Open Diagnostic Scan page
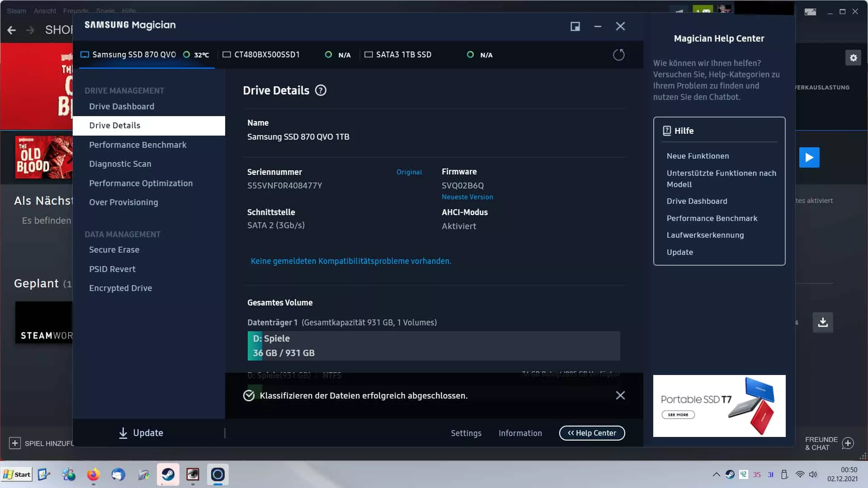This screenshot has width=868, height=488. [x=120, y=164]
